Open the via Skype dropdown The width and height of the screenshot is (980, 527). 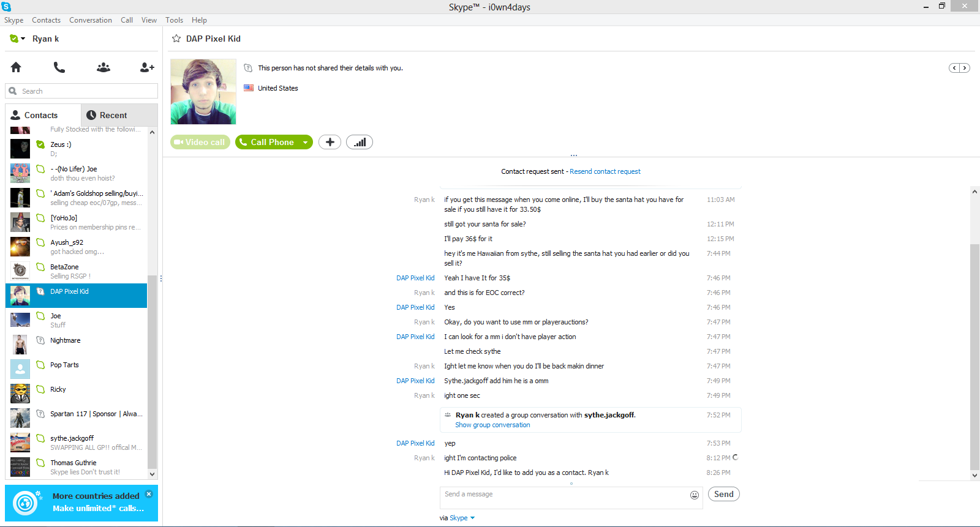click(x=462, y=518)
